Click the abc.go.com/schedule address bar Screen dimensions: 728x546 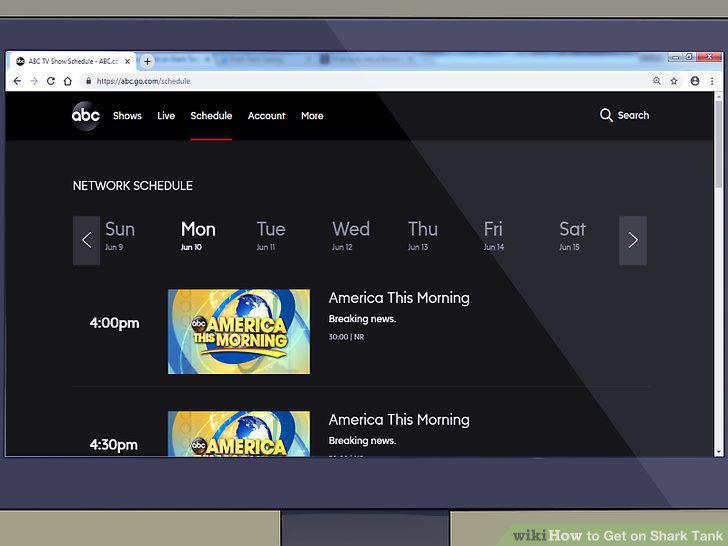pos(367,81)
